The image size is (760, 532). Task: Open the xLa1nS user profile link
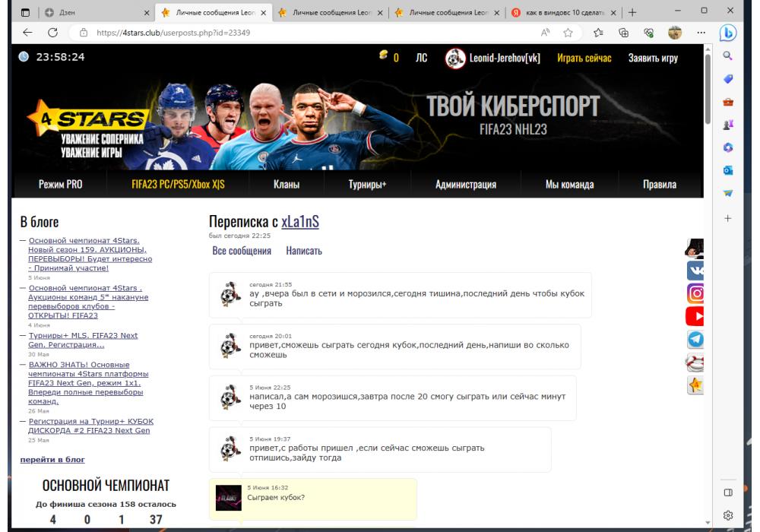tap(300, 222)
